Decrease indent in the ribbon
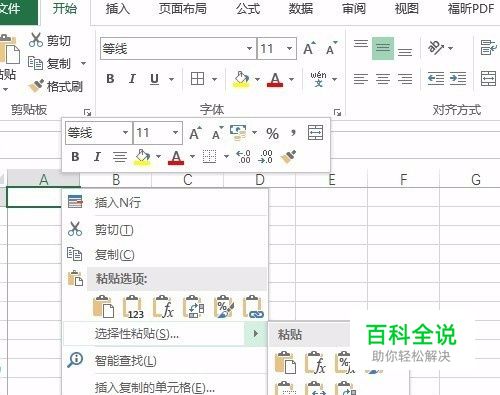This screenshot has height=395, width=500. [x=436, y=79]
